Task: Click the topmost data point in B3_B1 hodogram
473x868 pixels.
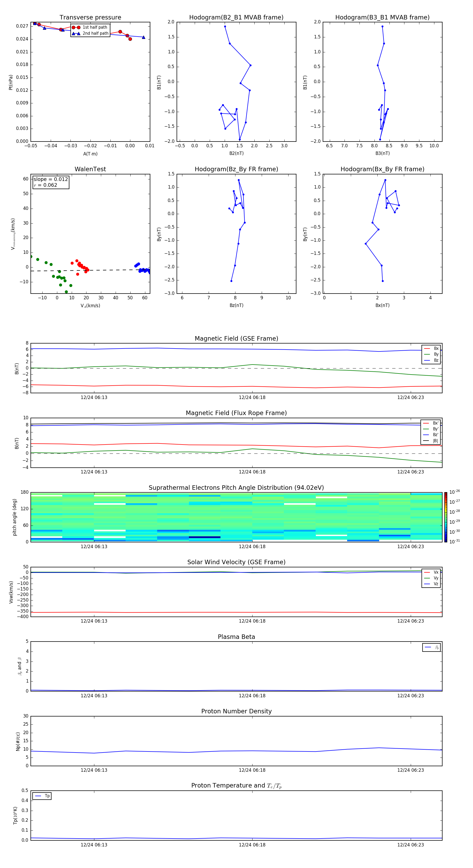Action: tap(382, 27)
